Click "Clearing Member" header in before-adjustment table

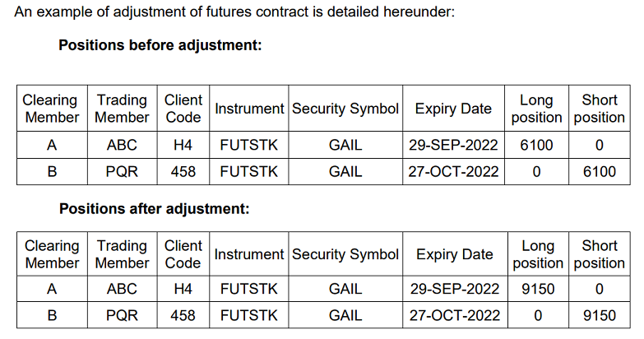[51, 109]
